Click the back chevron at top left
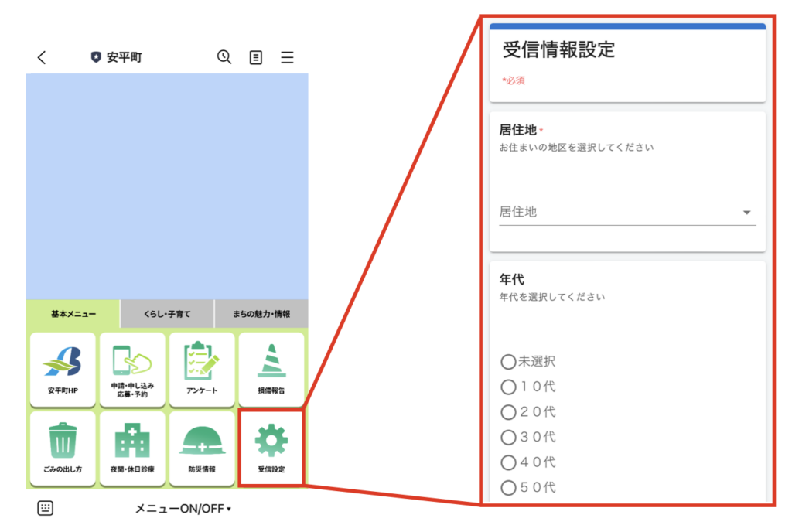This screenshot has height=532, width=792. pos(41,56)
